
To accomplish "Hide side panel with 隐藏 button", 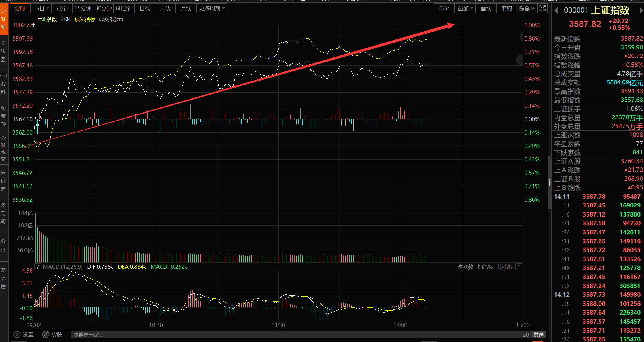I will (527, 8).
